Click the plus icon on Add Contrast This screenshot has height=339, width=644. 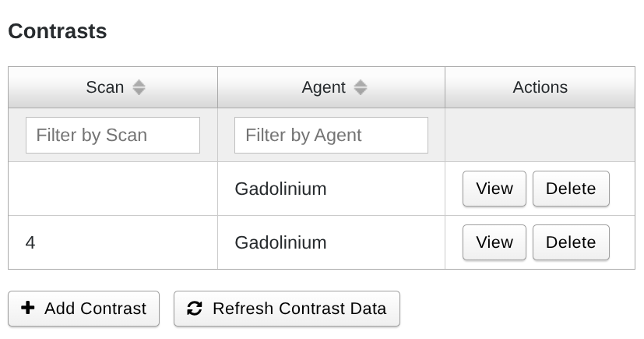(x=28, y=308)
